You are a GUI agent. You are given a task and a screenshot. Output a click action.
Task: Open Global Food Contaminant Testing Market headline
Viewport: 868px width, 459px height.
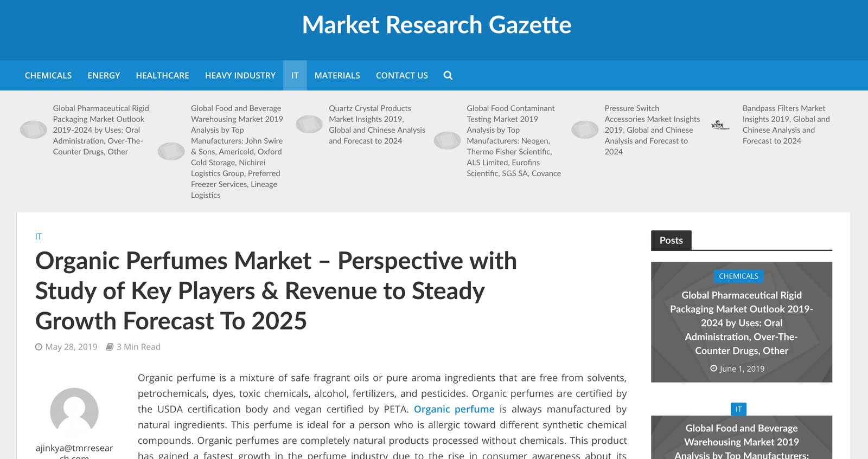(x=514, y=141)
